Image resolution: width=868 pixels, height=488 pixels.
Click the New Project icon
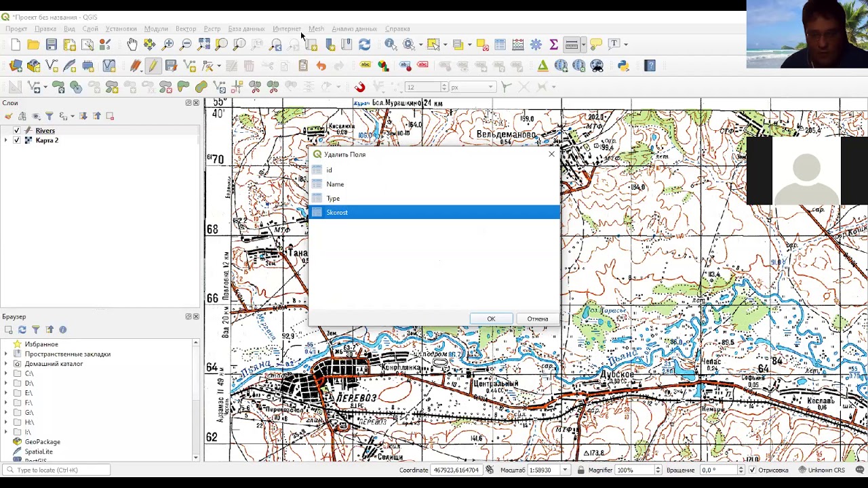(x=16, y=45)
